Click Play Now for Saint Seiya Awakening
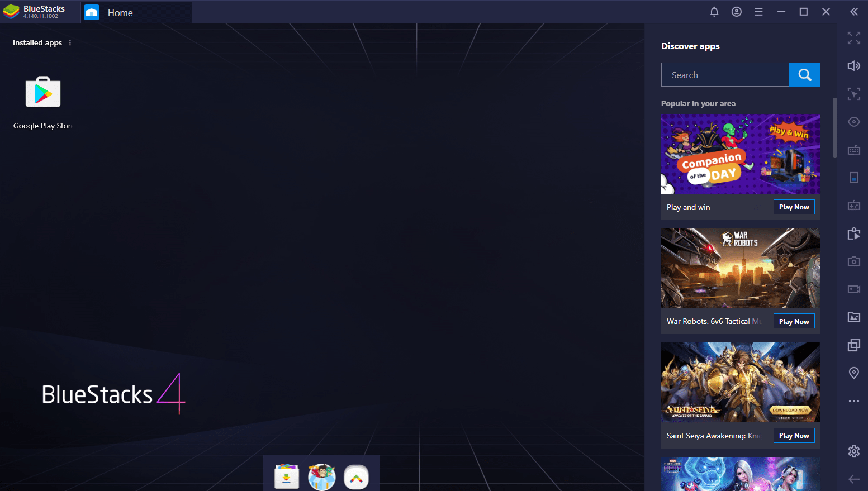868x491 pixels. [x=794, y=436]
